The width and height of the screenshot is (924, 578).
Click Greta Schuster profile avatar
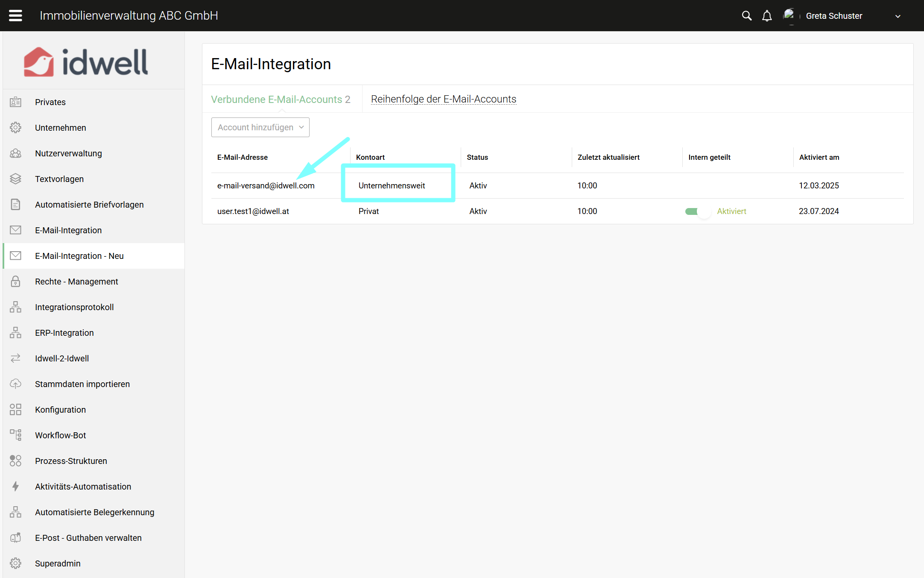[x=789, y=15]
